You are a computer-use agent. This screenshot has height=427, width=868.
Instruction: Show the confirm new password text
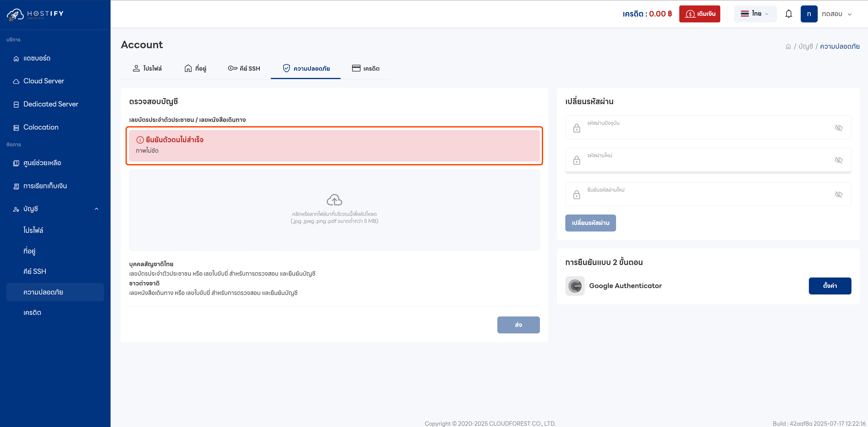tap(839, 194)
